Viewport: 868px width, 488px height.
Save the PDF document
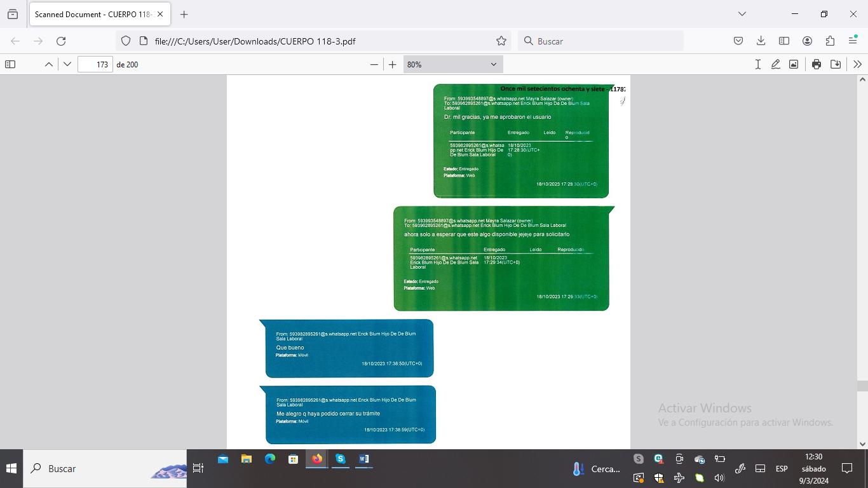pos(836,64)
